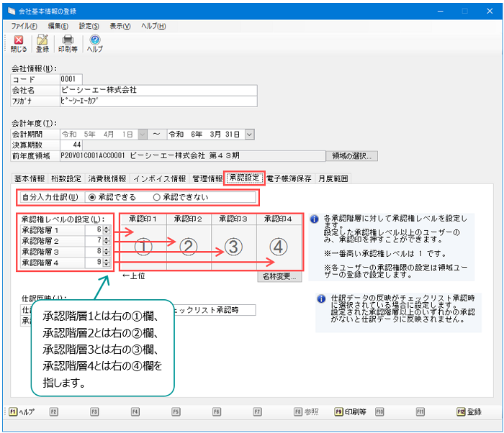
Task: Select the 承認できない radio button
Action: click(156, 197)
